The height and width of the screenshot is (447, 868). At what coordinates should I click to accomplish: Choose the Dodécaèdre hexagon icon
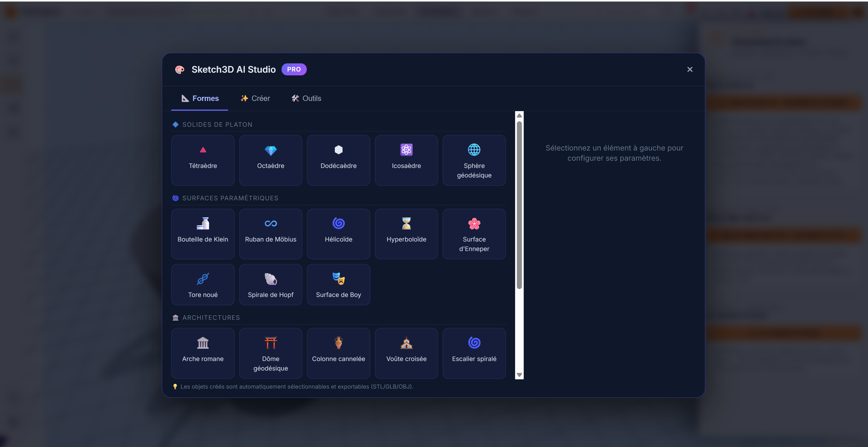pyautogui.click(x=338, y=150)
